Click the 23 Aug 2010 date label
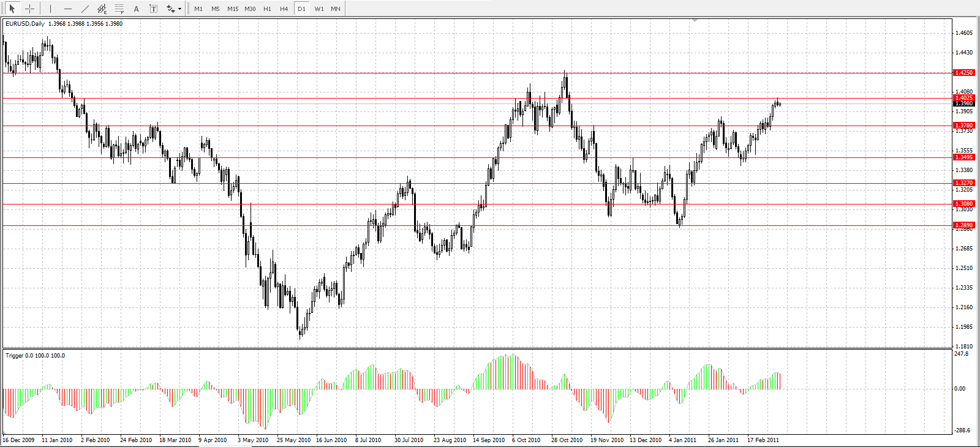Screen dimensions: 980x447 tap(450, 440)
